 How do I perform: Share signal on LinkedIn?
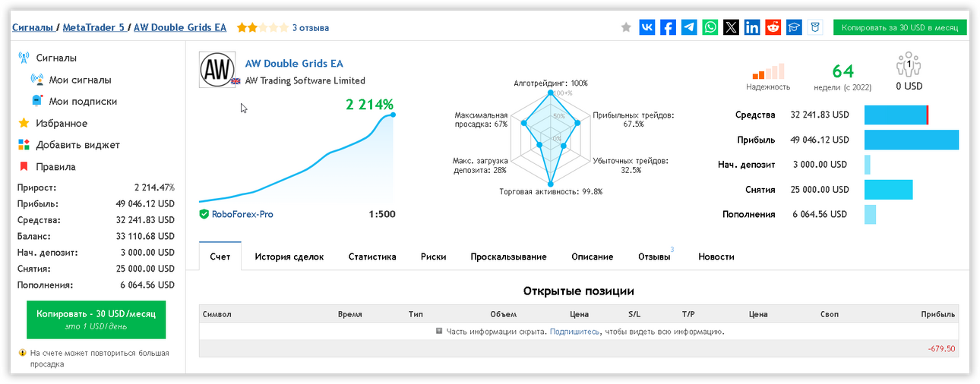pyautogui.click(x=752, y=27)
